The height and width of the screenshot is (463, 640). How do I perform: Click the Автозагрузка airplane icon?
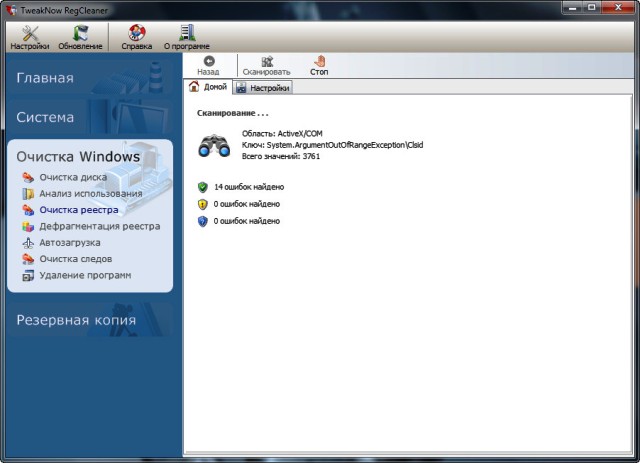(x=28, y=243)
